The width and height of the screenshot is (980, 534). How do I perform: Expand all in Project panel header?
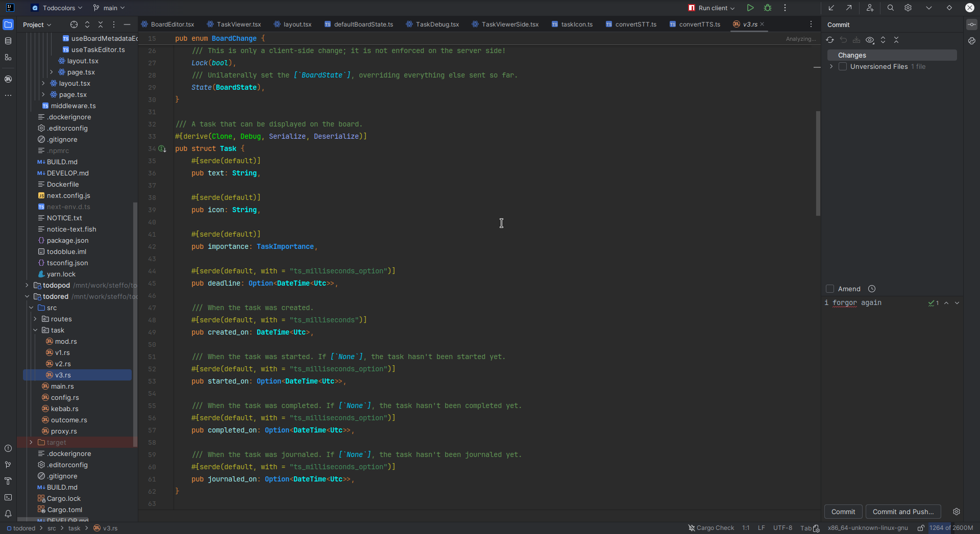point(87,24)
